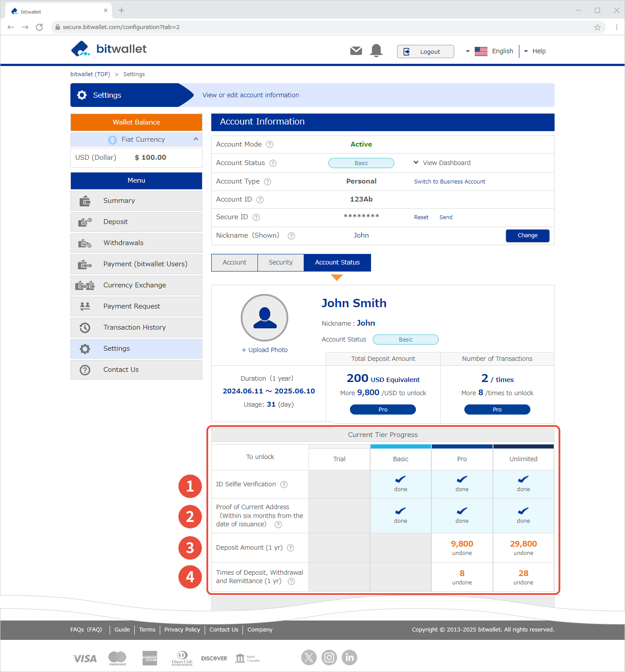Click the Secure ID help question icon
This screenshot has height=672, width=625.
tap(256, 217)
